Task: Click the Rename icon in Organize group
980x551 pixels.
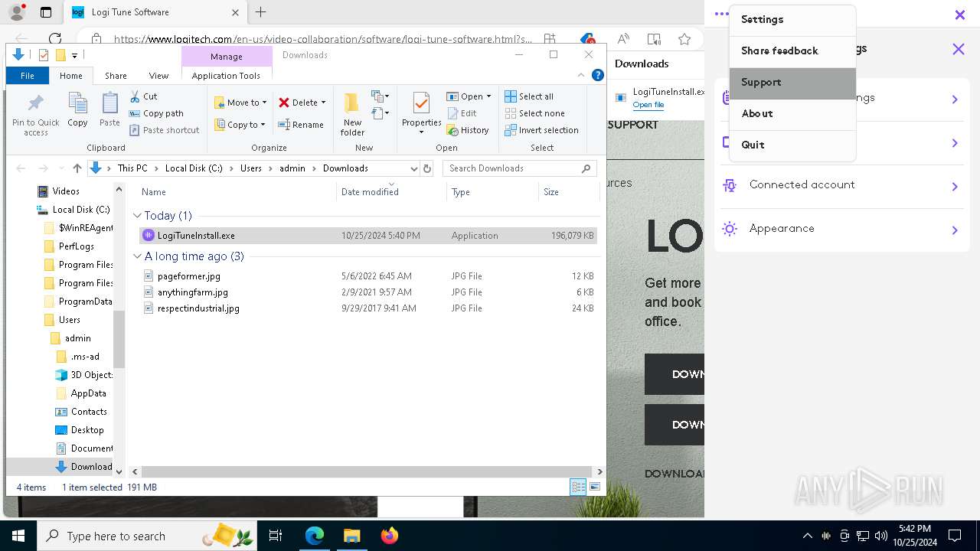Action: pyautogui.click(x=284, y=125)
